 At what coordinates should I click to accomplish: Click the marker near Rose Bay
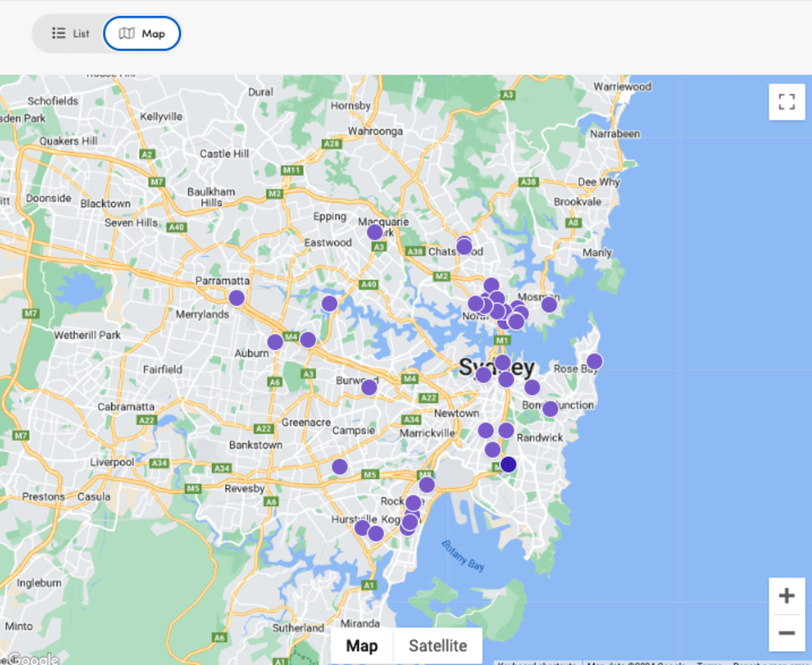[x=594, y=361]
